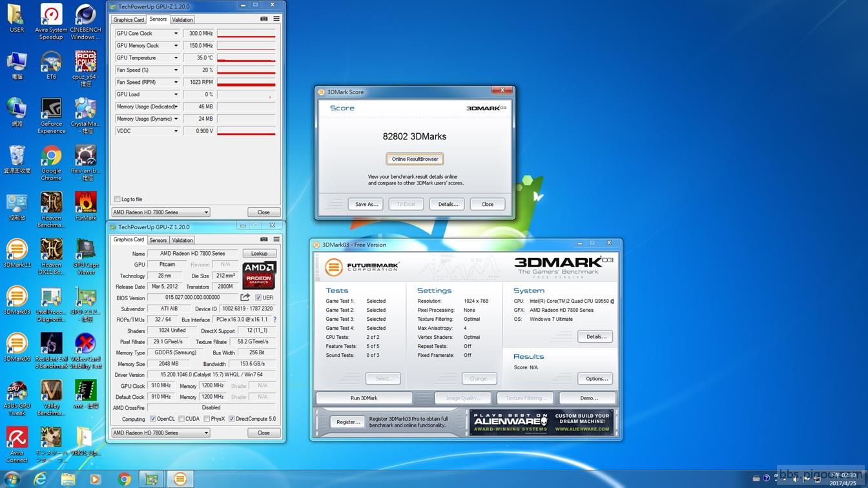Open the ET6 desktop shortcut
This screenshot has height=488, width=868.
pos(51,65)
